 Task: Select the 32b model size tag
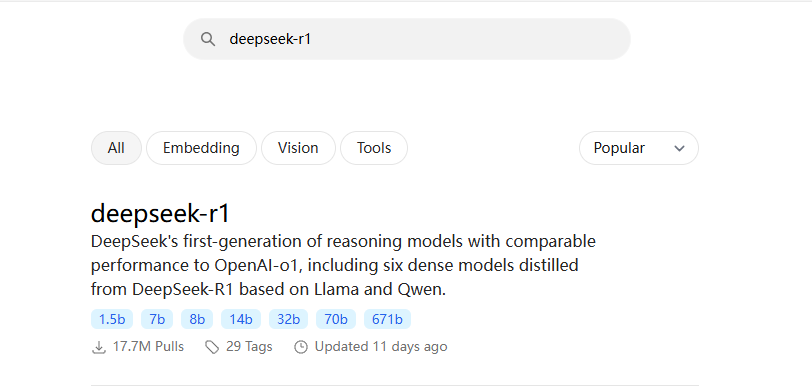(288, 319)
